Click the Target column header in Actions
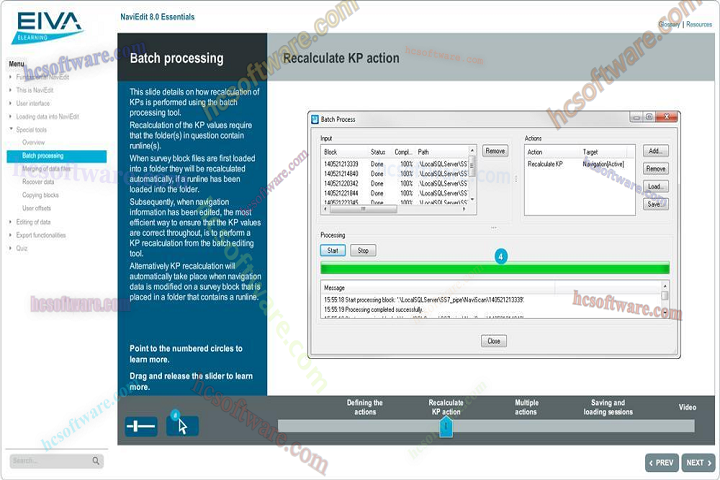Viewport: 720px width, 480px height. tap(590, 152)
